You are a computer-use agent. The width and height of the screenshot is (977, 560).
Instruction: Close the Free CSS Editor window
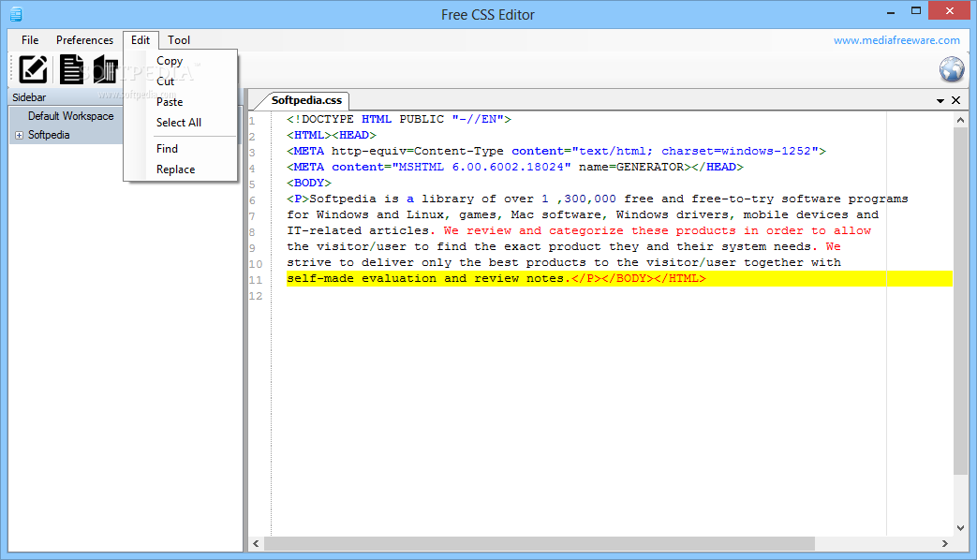950,10
